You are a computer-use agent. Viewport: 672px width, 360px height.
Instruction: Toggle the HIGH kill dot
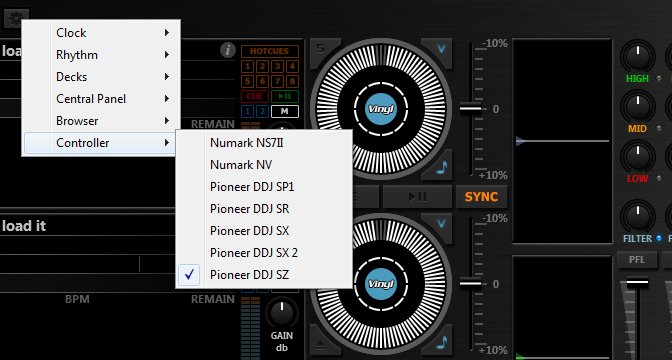point(659,79)
